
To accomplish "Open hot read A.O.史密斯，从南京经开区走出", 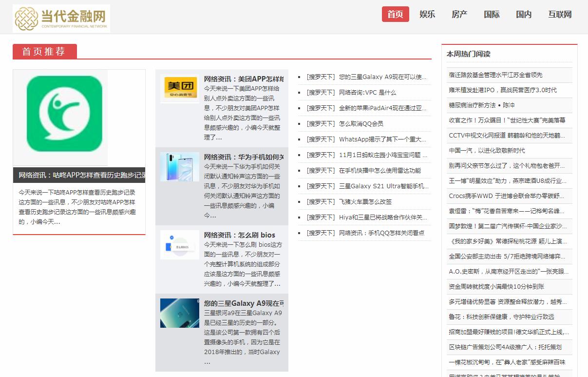I will (x=509, y=271).
